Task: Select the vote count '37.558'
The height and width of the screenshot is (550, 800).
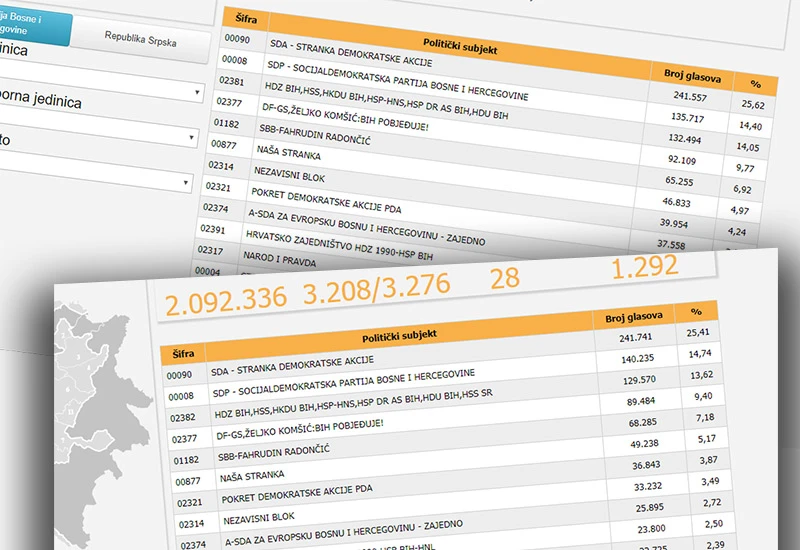Action: click(671, 244)
